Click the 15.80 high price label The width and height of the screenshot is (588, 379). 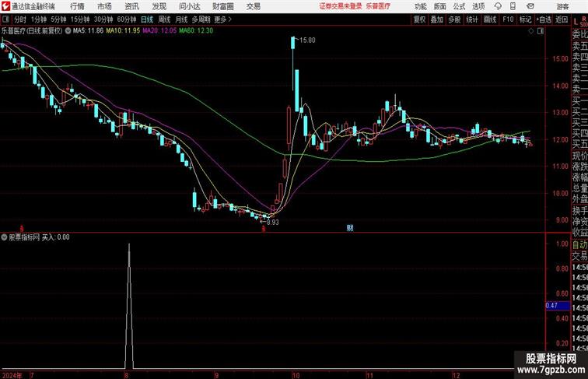307,40
